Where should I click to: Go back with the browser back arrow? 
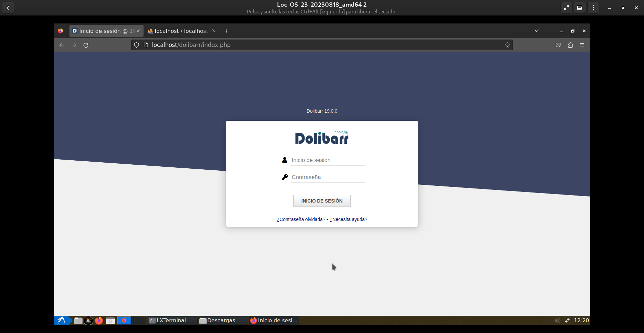(62, 45)
